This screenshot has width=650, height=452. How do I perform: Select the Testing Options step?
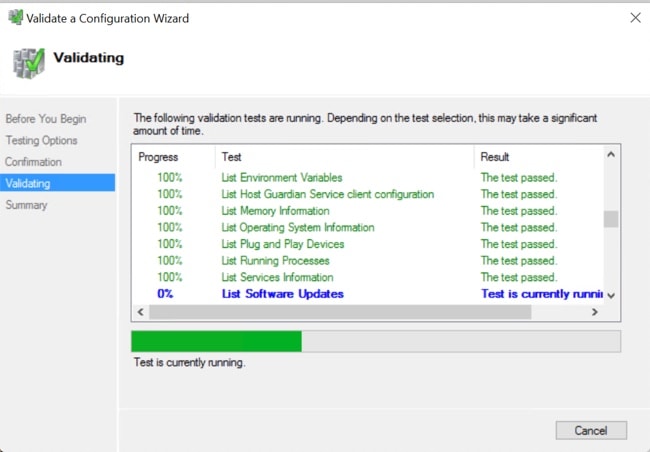(41, 140)
